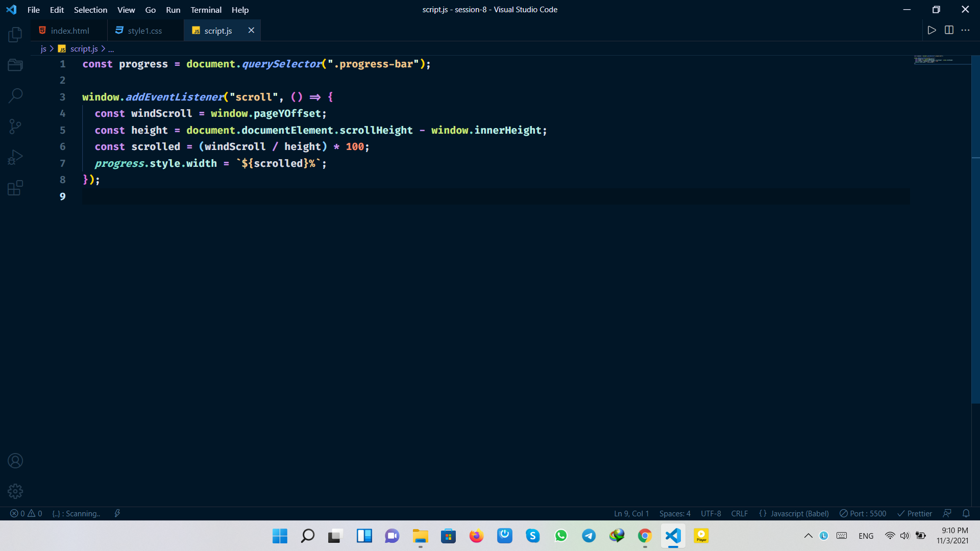
Task: Split the editor to the right
Action: click(x=949, y=30)
